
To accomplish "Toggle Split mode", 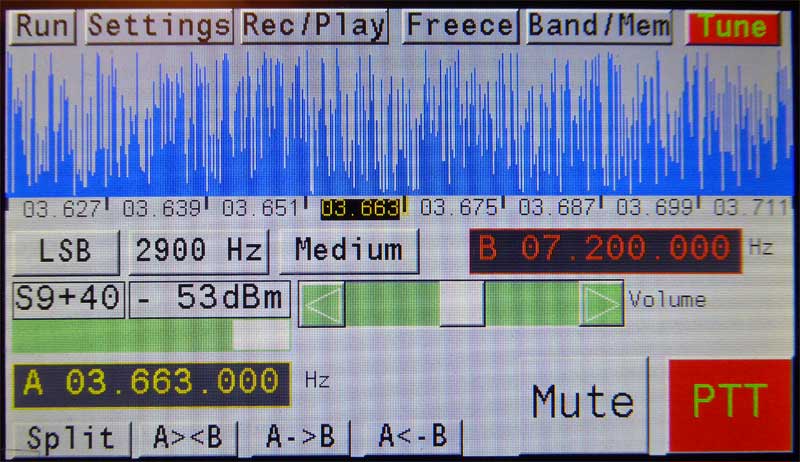I will coord(70,439).
